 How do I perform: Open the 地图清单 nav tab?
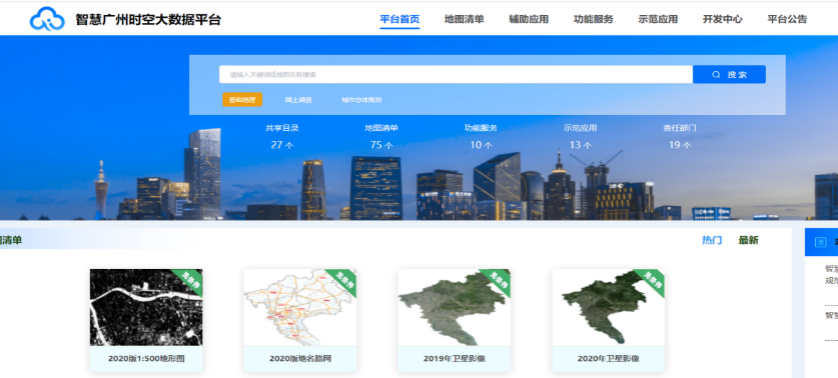tap(464, 19)
